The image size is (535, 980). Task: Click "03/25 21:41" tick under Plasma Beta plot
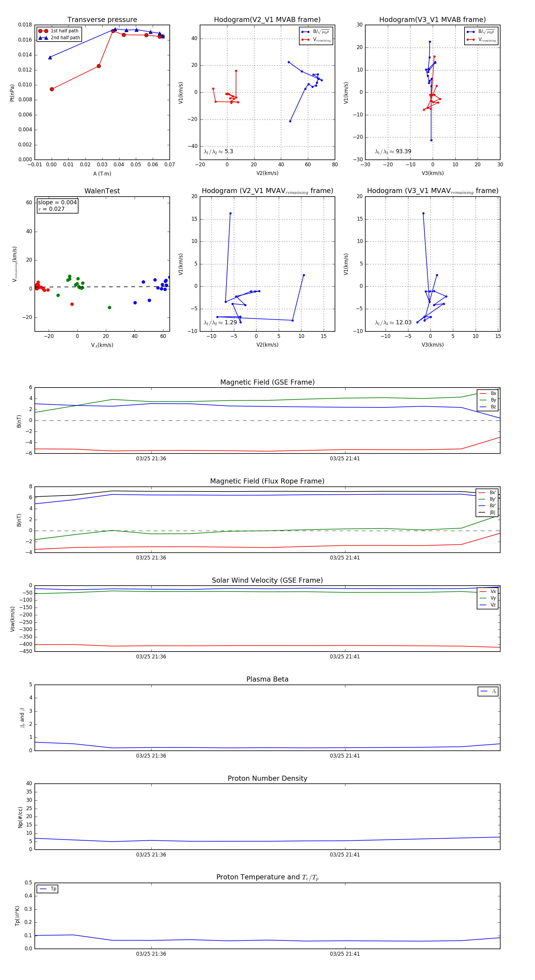344,756
